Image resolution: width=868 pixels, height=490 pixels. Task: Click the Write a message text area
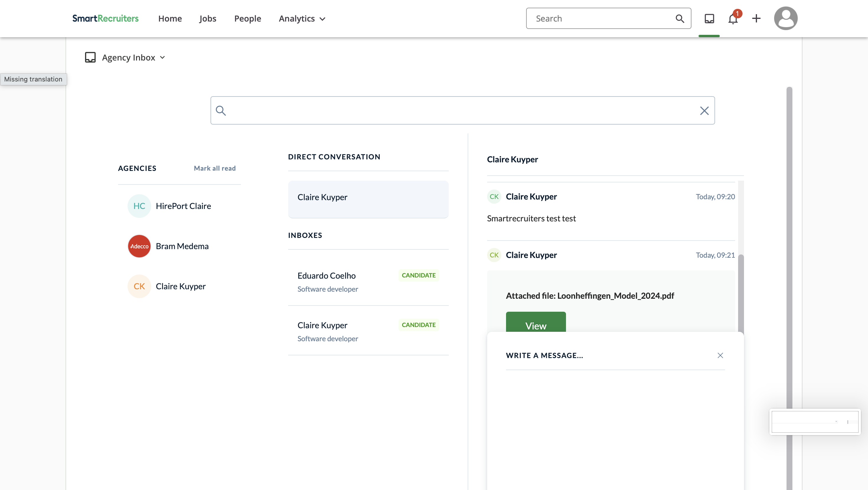coord(615,430)
